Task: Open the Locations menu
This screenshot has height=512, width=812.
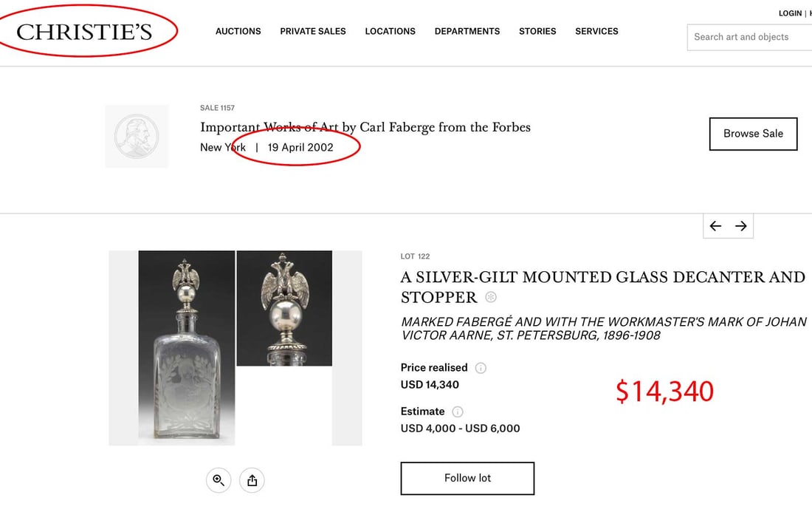Action: click(390, 31)
